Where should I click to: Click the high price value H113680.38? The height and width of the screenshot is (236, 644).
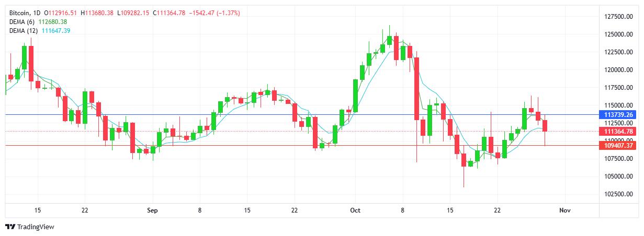point(98,13)
